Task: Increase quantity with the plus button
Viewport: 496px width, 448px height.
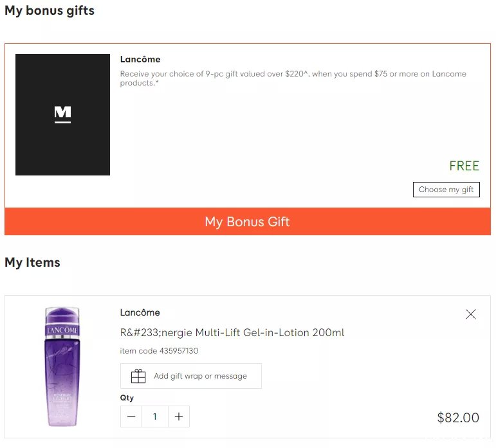Action: (179, 417)
